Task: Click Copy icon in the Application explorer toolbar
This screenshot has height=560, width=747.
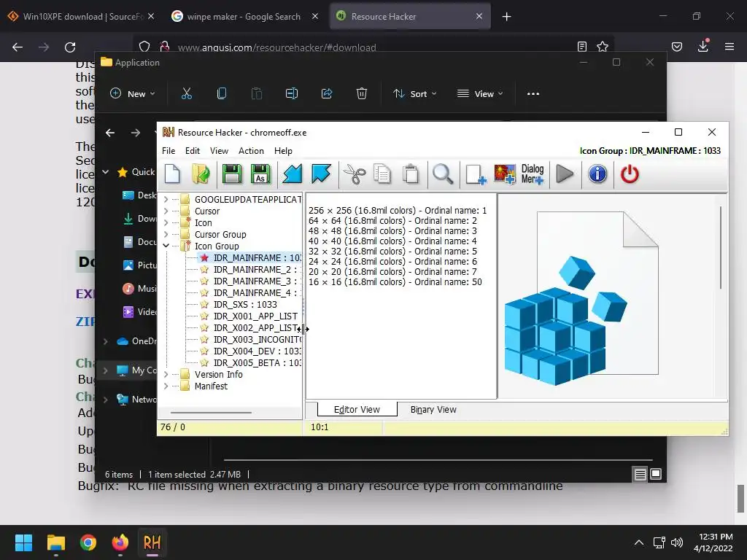Action: click(x=222, y=94)
